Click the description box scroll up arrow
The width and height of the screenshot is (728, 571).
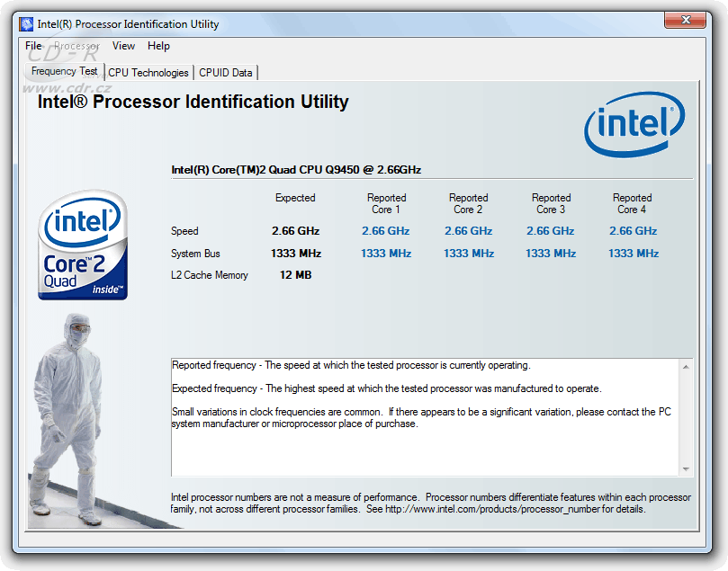686,367
